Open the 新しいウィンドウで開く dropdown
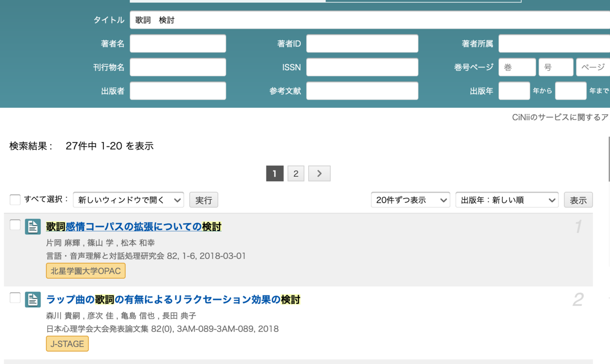The image size is (610, 364). click(128, 200)
